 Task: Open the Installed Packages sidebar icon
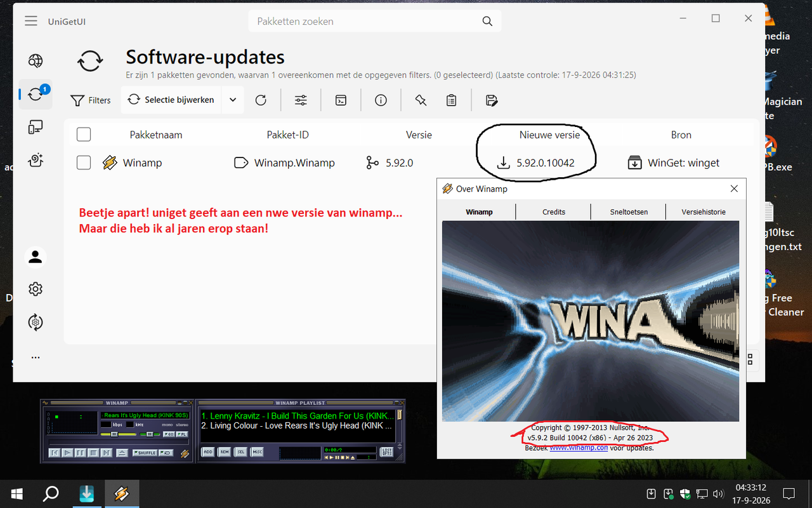pyautogui.click(x=36, y=128)
